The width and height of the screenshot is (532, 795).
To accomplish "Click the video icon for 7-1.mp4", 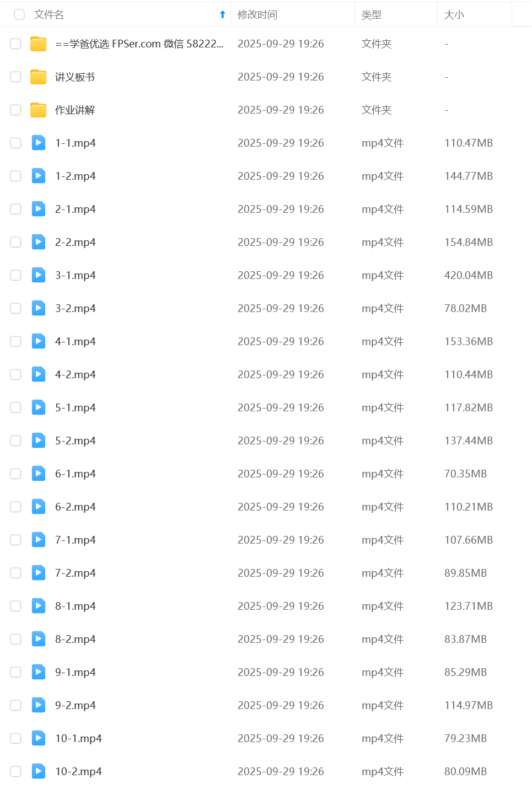I will coord(39,540).
